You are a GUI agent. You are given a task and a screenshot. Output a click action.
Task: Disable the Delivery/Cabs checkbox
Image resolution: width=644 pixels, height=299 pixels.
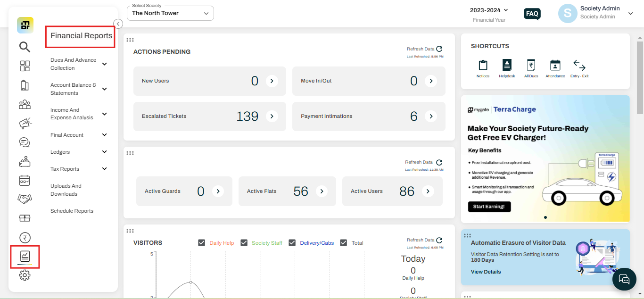pyautogui.click(x=292, y=243)
